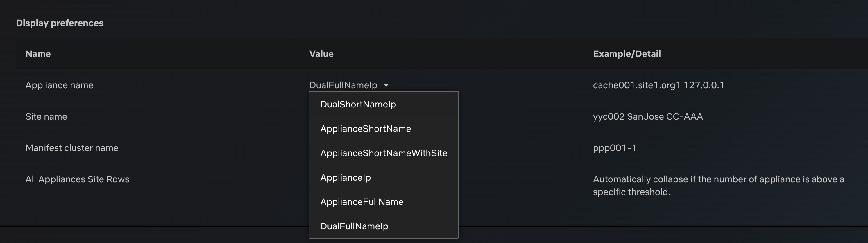Image resolution: width=868 pixels, height=243 pixels.
Task: Click the yyc002 SanJose CC-AAA example
Action: (x=648, y=116)
